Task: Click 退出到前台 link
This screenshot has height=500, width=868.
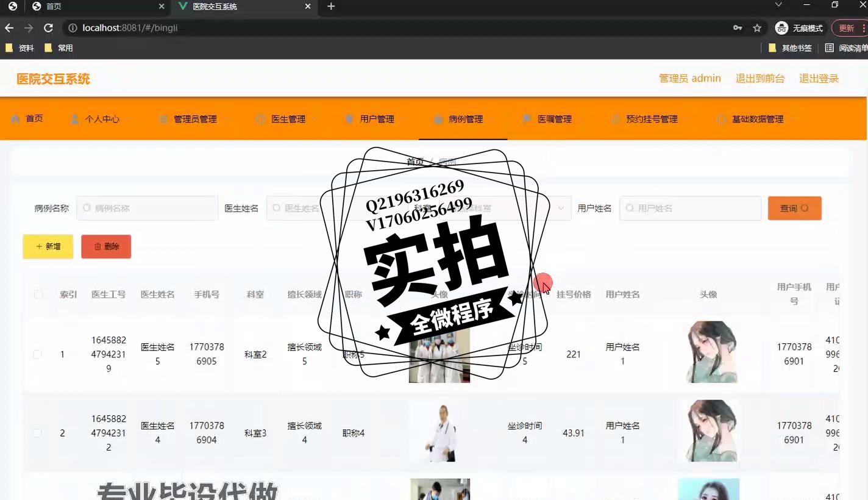Action: tap(760, 79)
